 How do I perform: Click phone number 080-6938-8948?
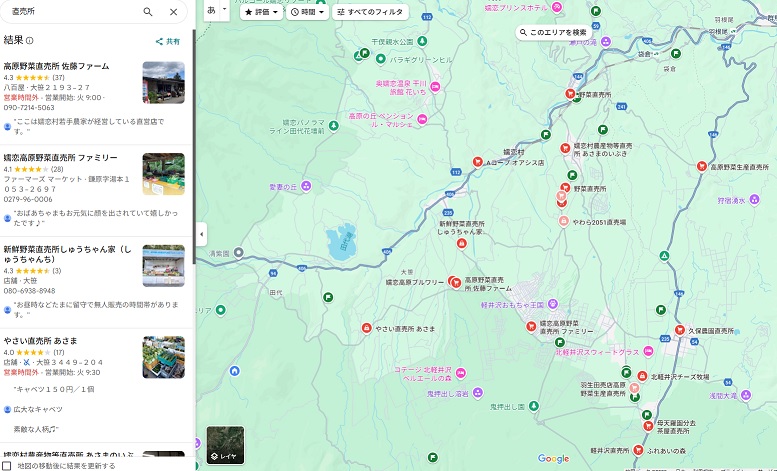tap(29, 291)
